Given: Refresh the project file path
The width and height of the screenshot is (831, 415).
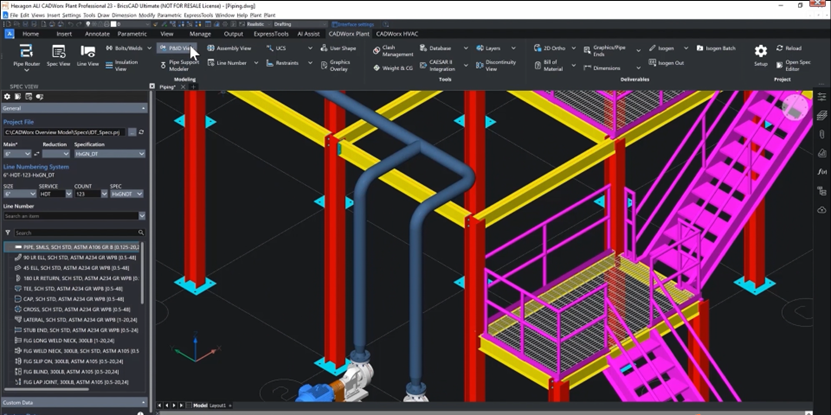Looking at the screenshot, I should coord(141,132).
